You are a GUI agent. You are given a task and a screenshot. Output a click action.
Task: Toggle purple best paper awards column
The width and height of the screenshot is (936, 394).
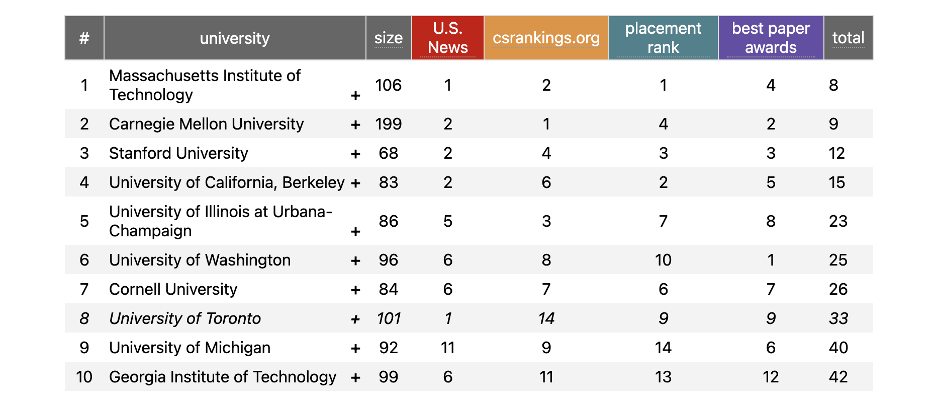771,38
